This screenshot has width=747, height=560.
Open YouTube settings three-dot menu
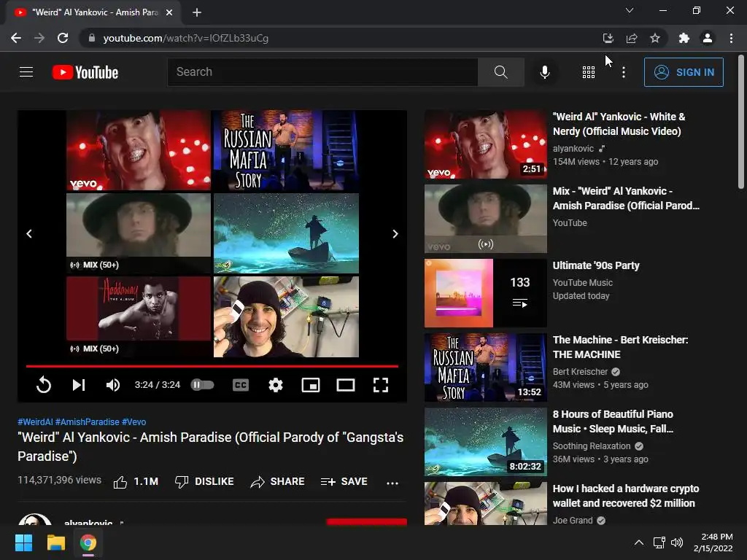[x=624, y=72]
